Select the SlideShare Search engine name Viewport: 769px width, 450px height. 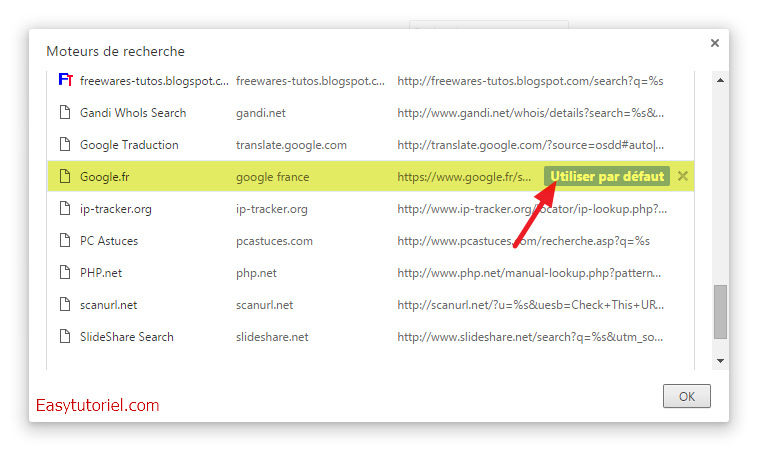(x=127, y=337)
